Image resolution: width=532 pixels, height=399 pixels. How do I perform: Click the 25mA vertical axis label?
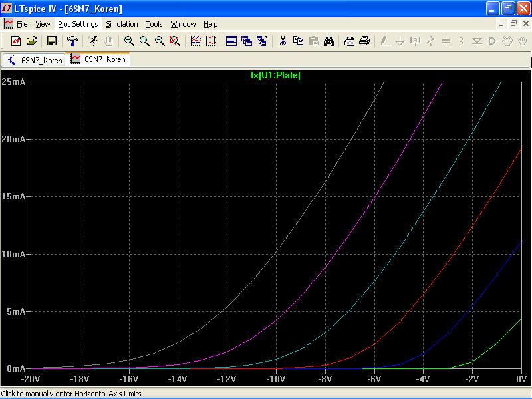(x=13, y=82)
